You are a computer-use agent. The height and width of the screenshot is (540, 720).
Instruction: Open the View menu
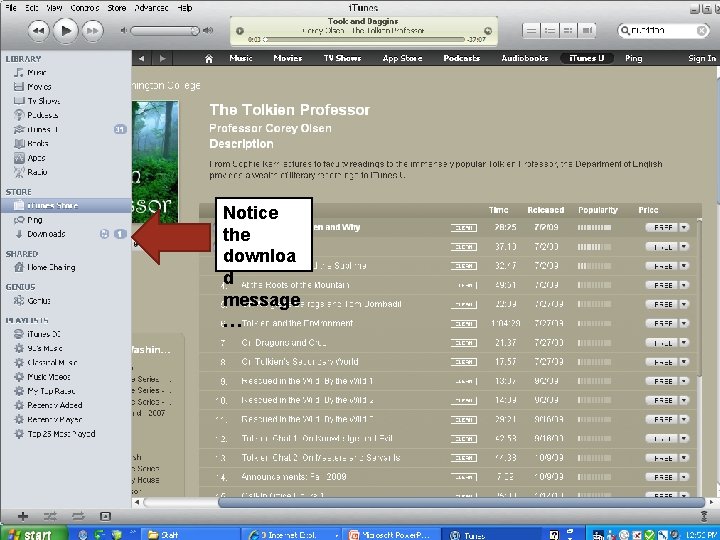[54, 8]
